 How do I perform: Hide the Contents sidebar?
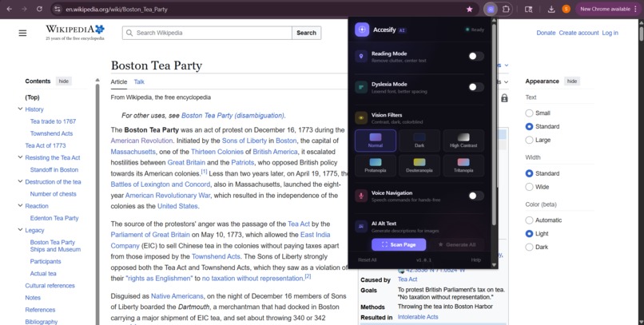coord(64,81)
